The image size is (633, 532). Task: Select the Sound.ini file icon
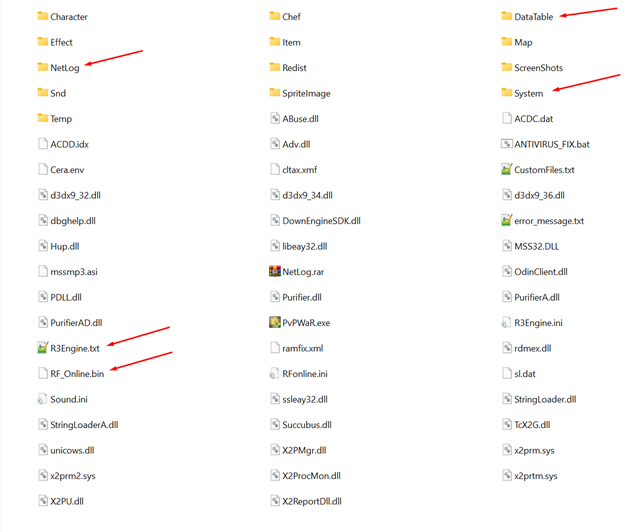click(x=43, y=399)
